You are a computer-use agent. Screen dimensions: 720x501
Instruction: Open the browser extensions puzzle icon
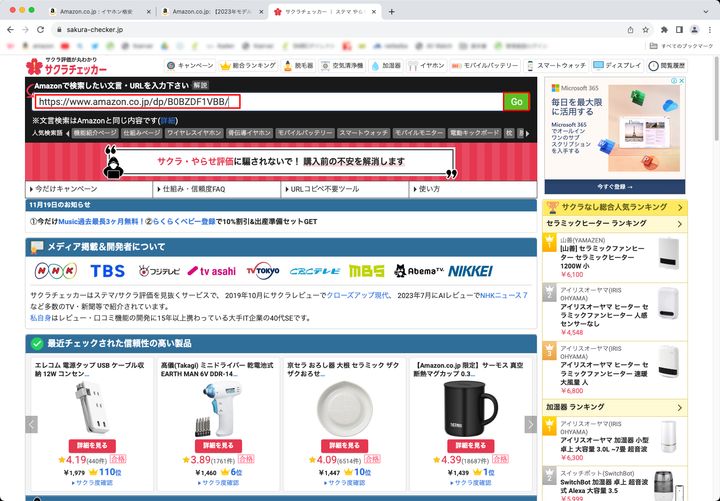click(x=664, y=30)
